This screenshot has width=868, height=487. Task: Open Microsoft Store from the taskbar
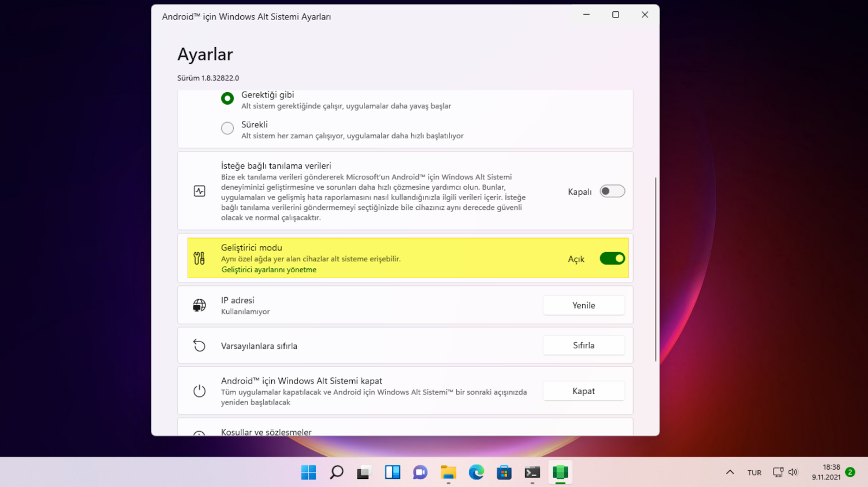tap(504, 472)
